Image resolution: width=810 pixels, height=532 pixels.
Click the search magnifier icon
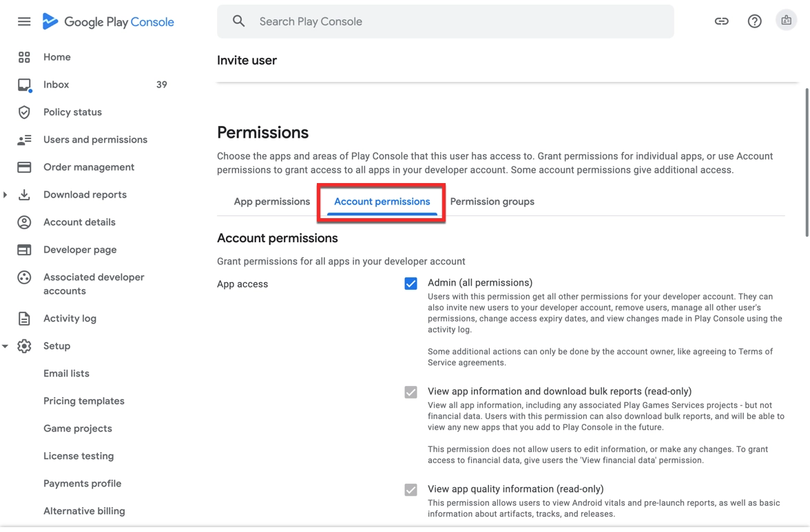click(238, 21)
